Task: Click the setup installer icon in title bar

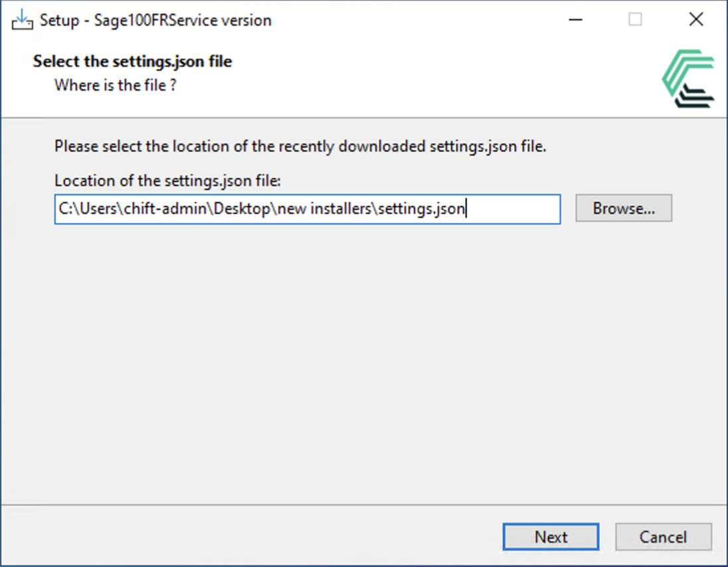Action: [x=22, y=20]
